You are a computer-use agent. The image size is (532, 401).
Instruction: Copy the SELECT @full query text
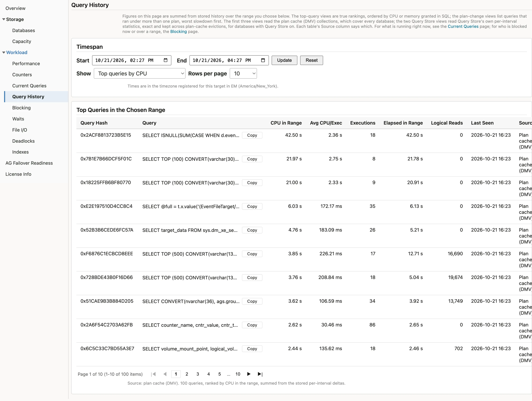click(x=252, y=206)
